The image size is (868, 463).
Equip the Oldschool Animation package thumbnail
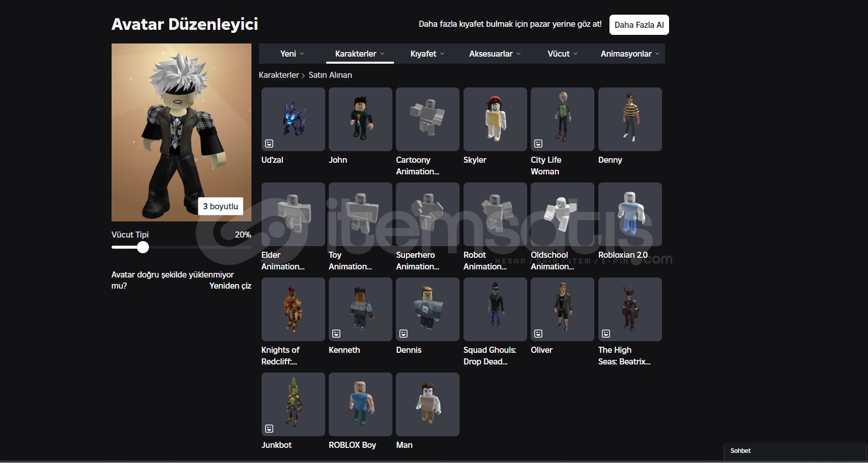coord(563,214)
